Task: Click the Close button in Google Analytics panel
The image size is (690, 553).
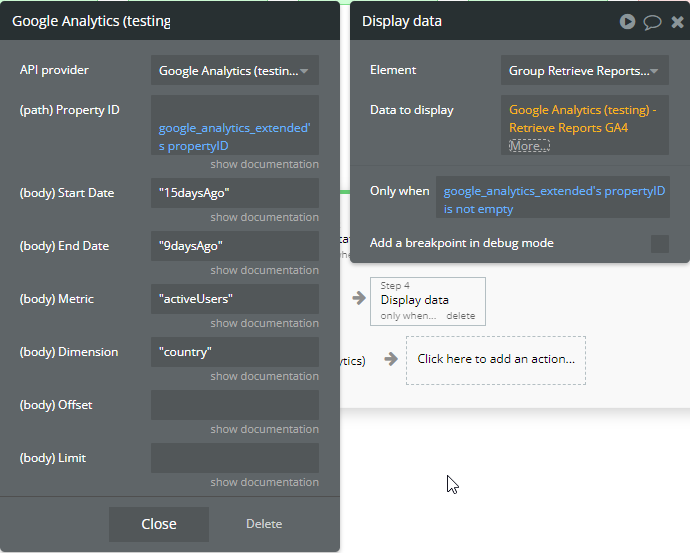Action: pyautogui.click(x=159, y=524)
